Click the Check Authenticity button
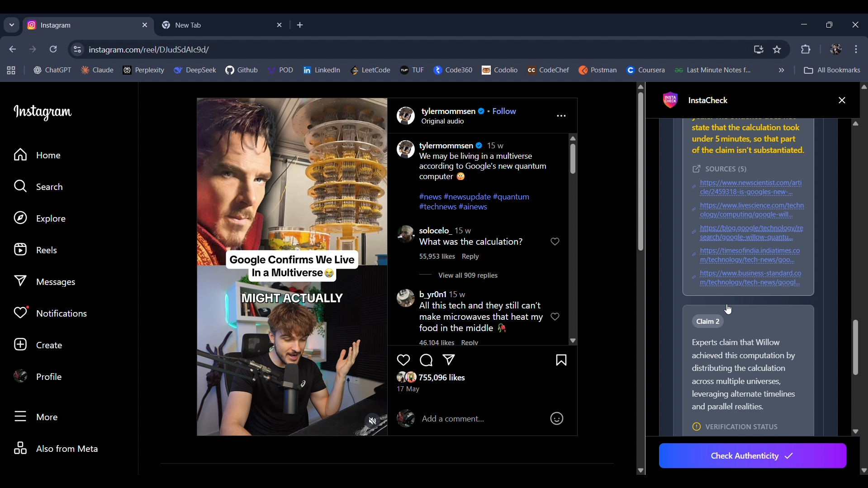Viewport: 868px width, 488px height. click(752, 456)
